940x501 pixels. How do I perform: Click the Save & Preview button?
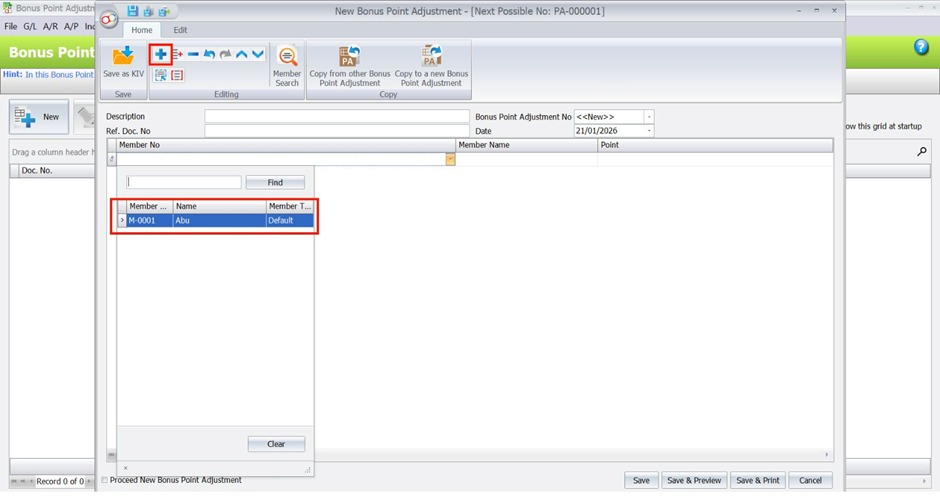pyautogui.click(x=693, y=480)
